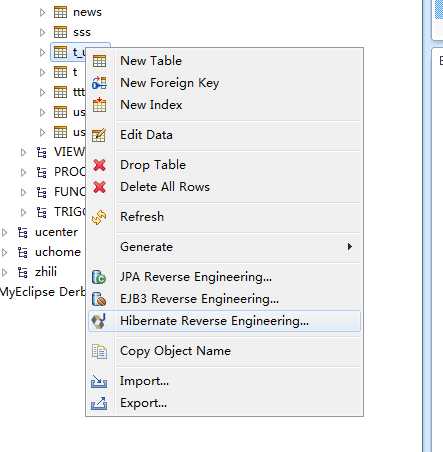The image size is (443, 452).
Task: Open the Generate submenu arrow
Action: [x=349, y=247]
